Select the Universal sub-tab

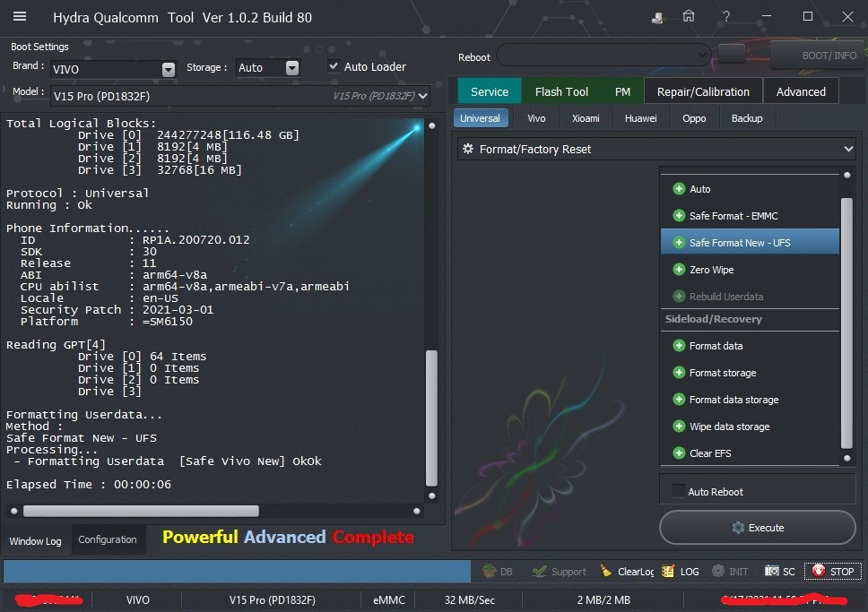(480, 118)
